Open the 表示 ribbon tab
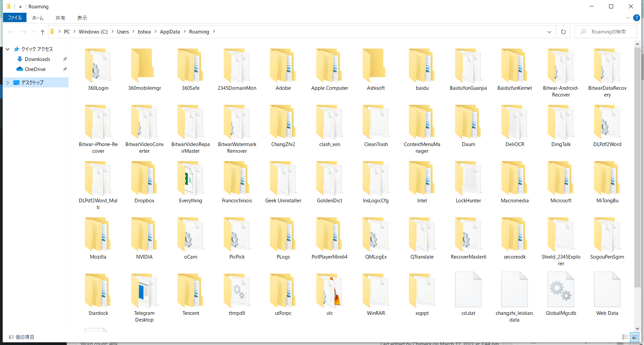 click(82, 18)
